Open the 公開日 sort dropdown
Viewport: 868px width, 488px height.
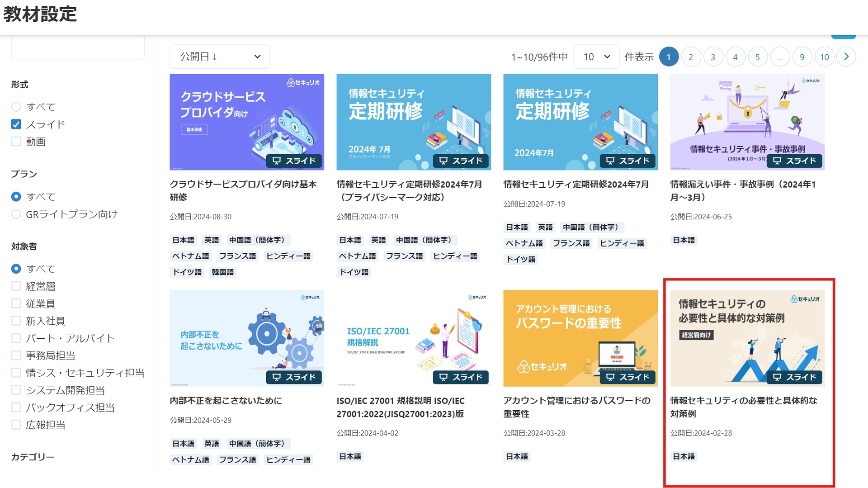point(220,57)
